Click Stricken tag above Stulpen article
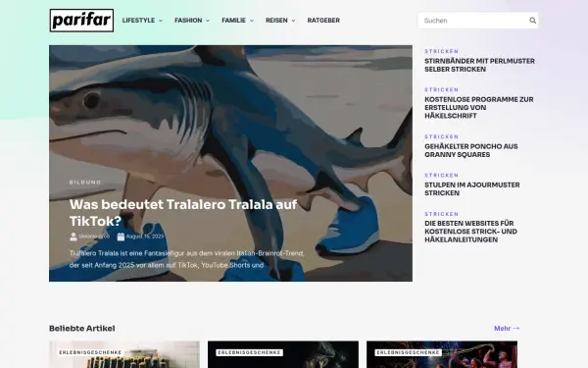 [x=442, y=176]
